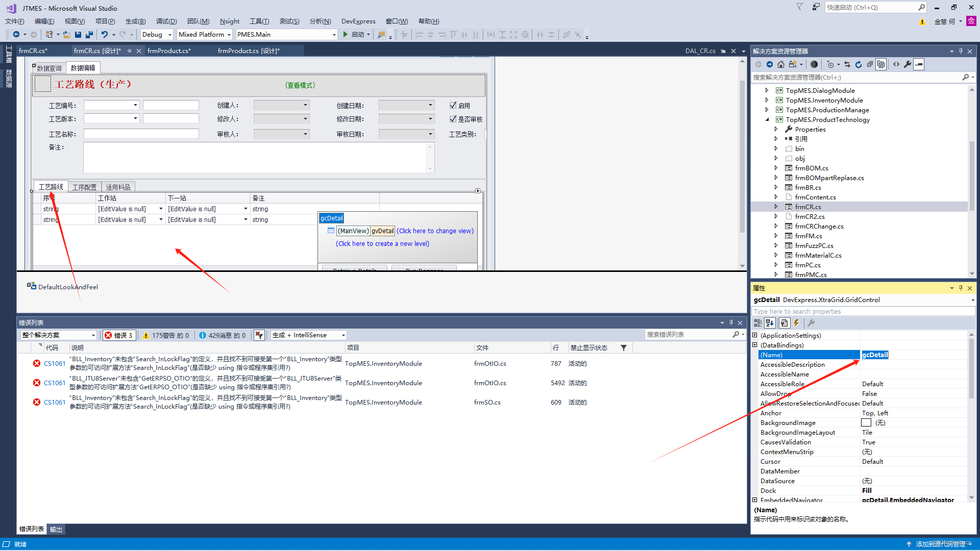Screen dimensions: 980x551
Task: Expand the TopMES.ProductionManage project node
Action: [767, 110]
